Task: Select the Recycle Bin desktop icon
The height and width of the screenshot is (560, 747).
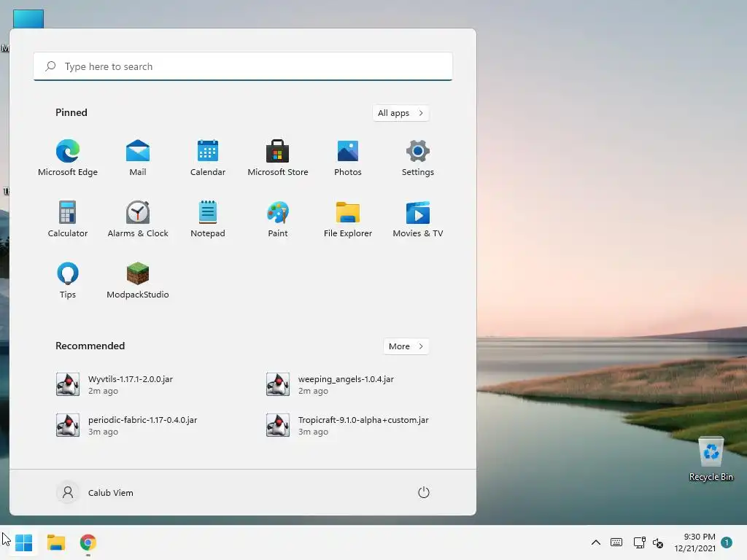Action: pyautogui.click(x=711, y=459)
